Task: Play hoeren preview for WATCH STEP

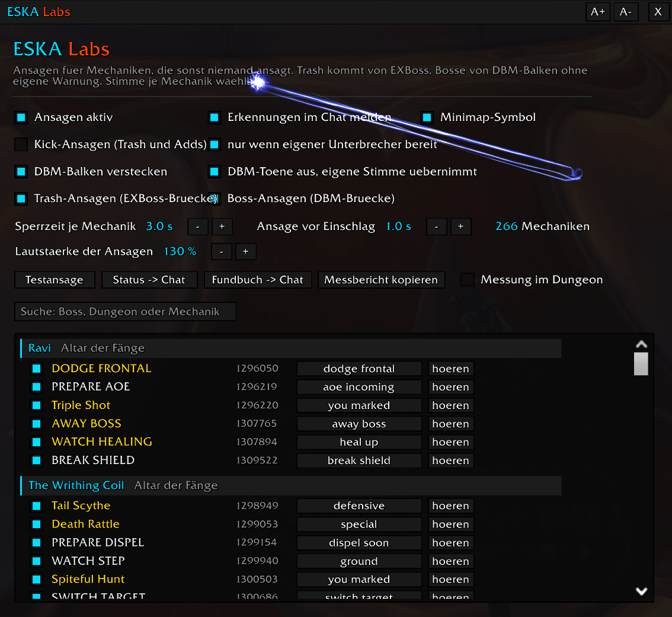Action: [451, 561]
